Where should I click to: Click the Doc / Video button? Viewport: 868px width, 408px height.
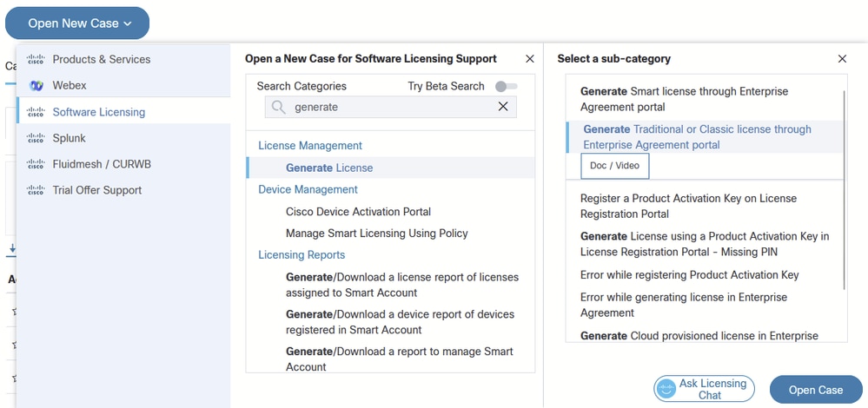click(x=614, y=166)
